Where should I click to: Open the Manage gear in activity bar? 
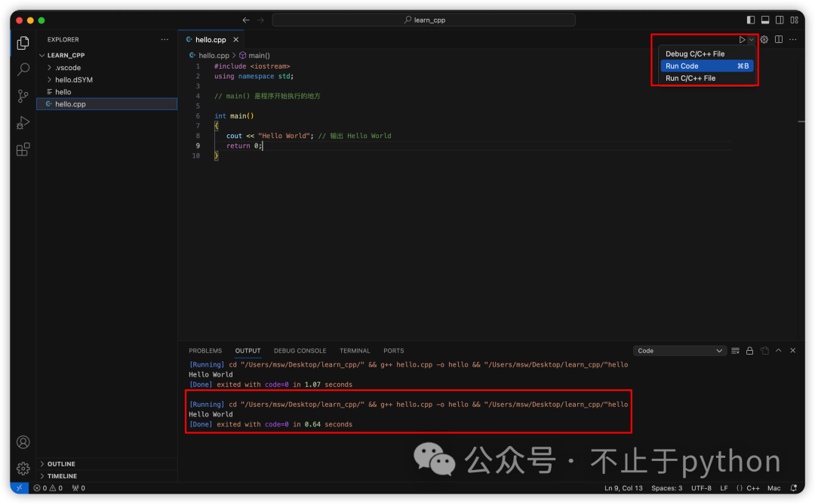(x=23, y=468)
